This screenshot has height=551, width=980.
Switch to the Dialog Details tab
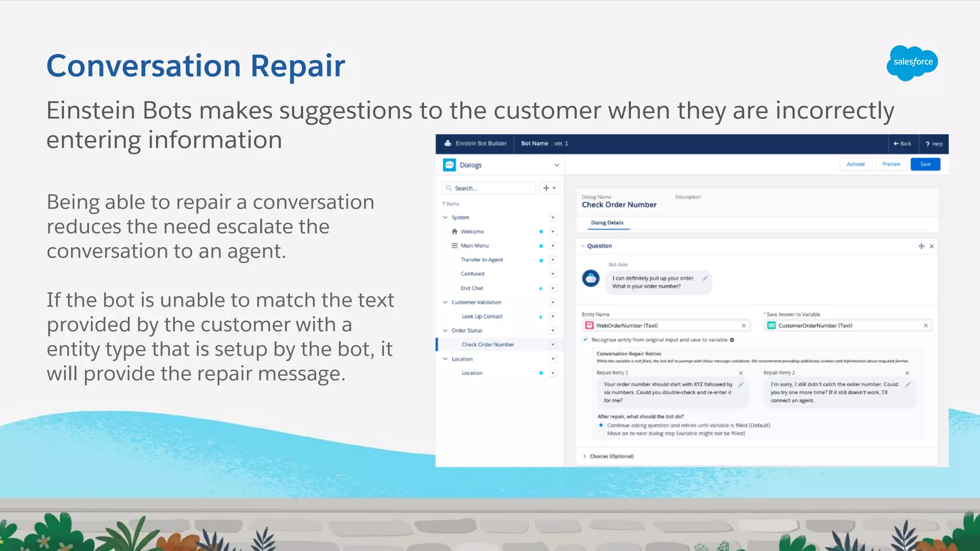[607, 223]
